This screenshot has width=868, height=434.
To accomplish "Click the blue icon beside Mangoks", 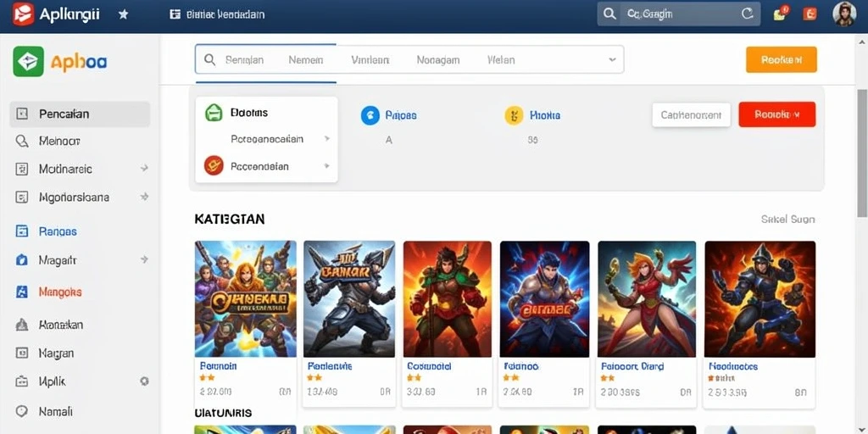I will pos(21,292).
